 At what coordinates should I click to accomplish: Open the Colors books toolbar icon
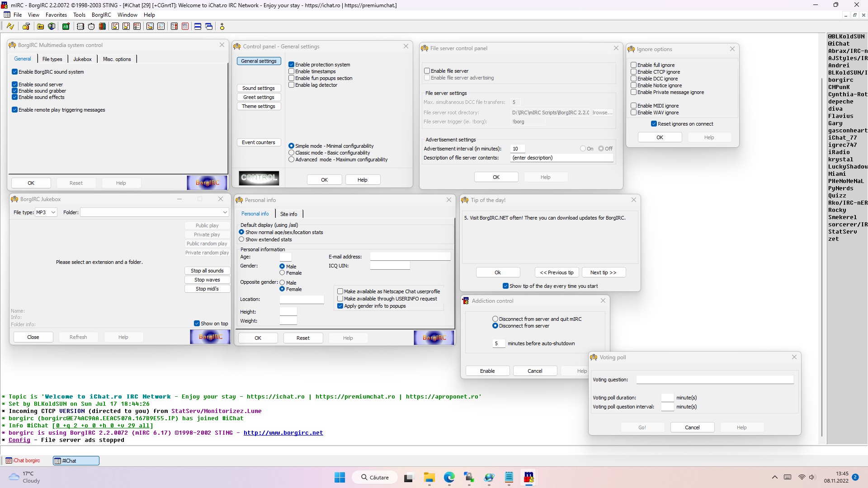[103, 26]
